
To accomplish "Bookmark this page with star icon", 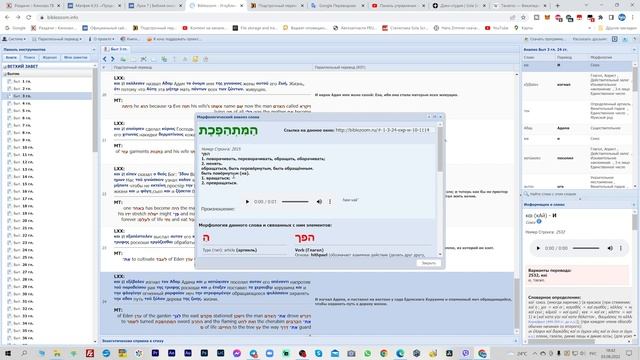I will point(523,18).
